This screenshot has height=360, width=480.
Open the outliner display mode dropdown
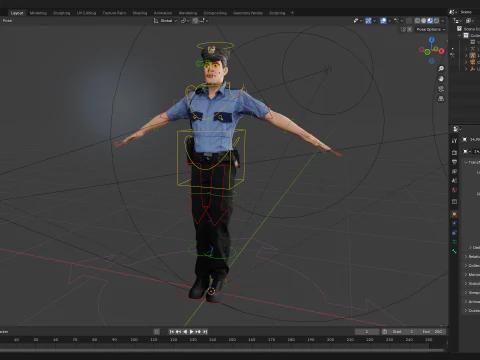click(458, 21)
